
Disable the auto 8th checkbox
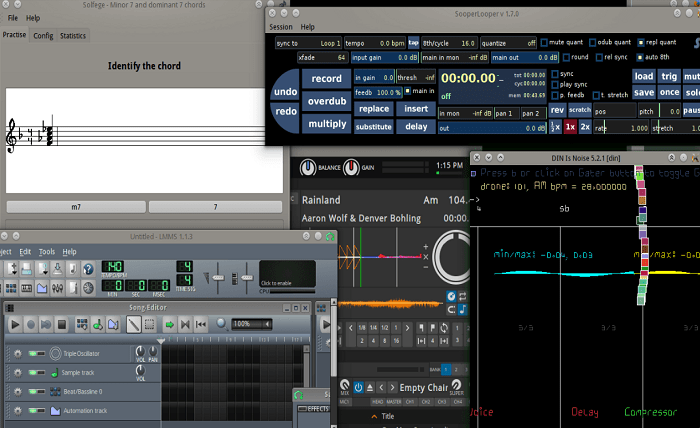click(x=640, y=57)
